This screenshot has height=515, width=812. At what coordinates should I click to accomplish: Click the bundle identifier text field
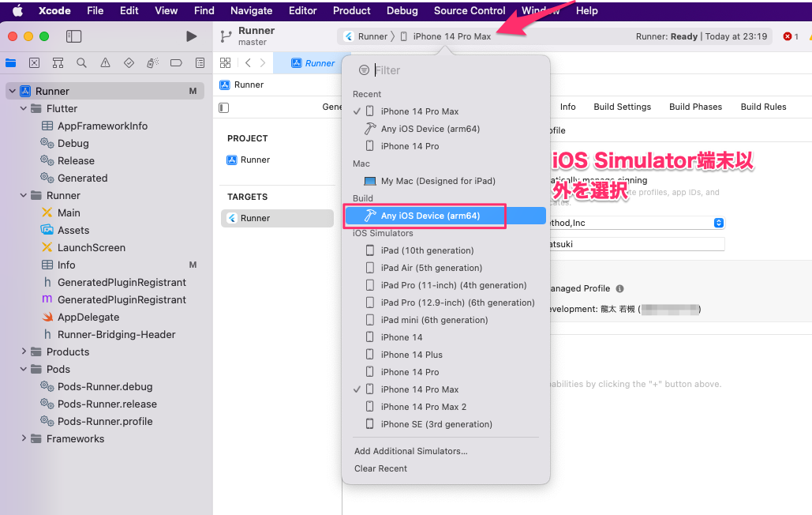(x=637, y=244)
